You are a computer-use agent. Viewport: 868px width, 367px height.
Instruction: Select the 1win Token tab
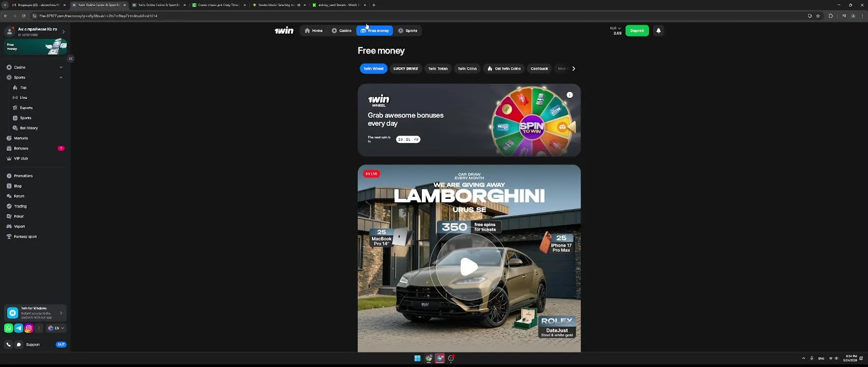click(438, 68)
